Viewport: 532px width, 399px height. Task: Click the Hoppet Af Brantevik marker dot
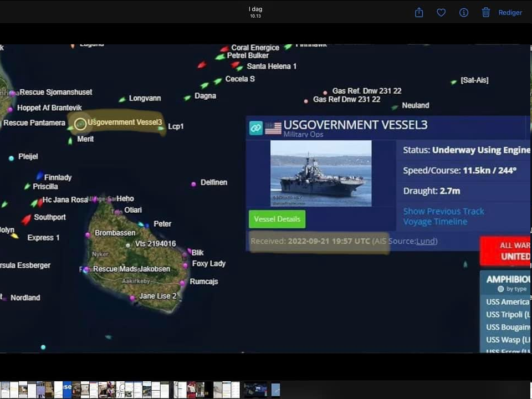point(10,109)
